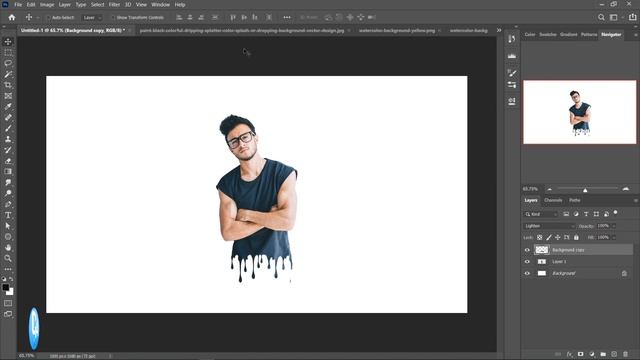640x360 pixels.
Task: Click the Navigator preview thumbnail
Action: (580, 112)
